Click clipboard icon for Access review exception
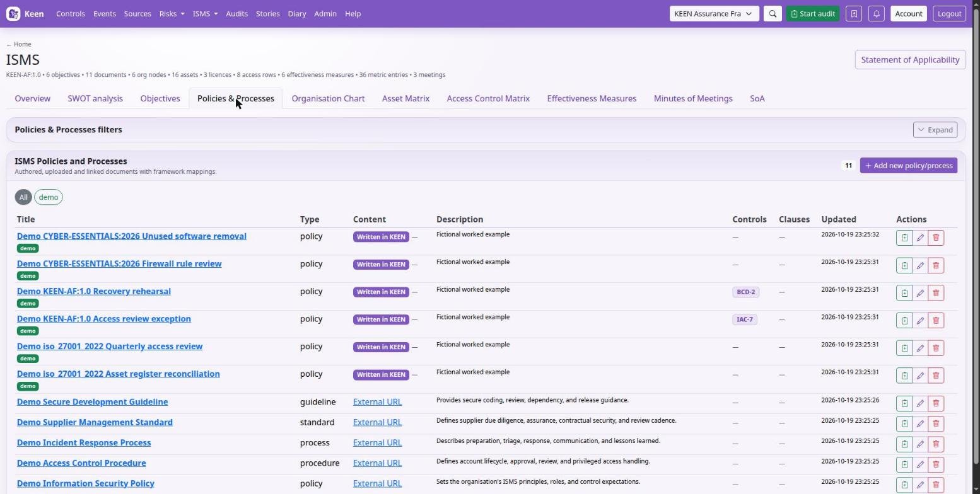Screen dimensions: 980x494 click(x=904, y=320)
